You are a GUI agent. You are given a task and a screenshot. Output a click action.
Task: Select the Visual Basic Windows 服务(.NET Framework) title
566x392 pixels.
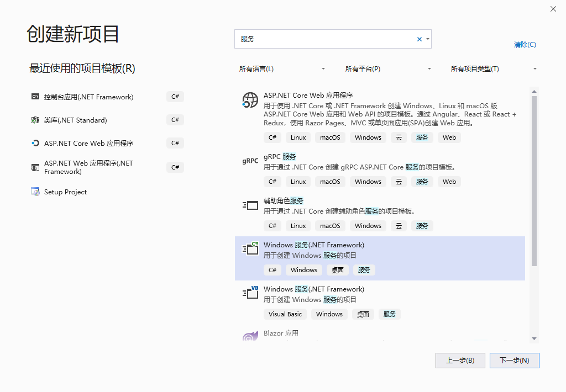(x=314, y=289)
